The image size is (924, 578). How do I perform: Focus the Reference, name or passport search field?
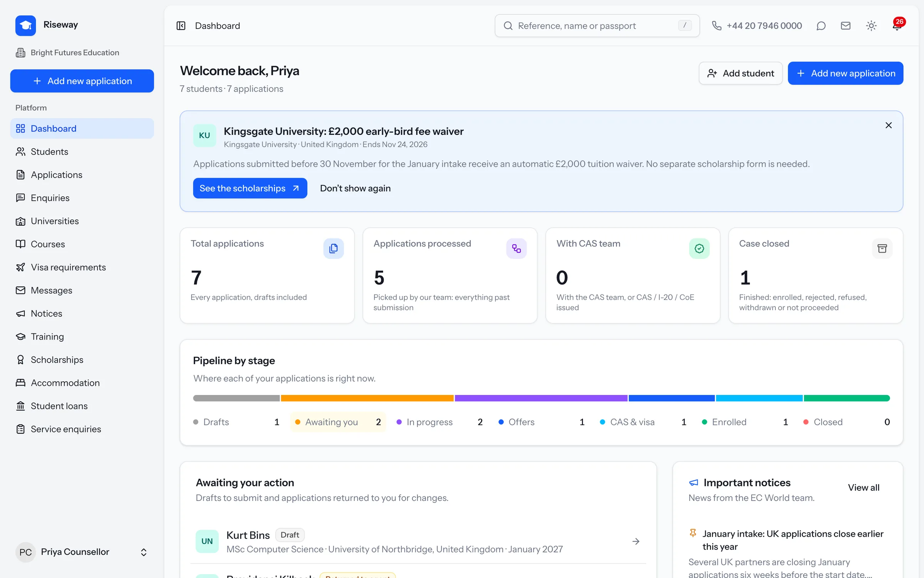[x=597, y=26]
